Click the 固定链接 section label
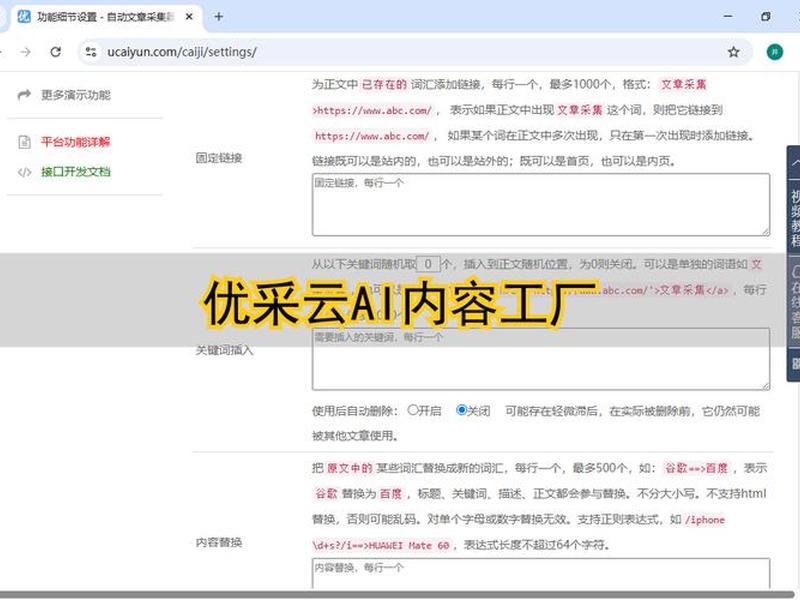 click(x=219, y=158)
